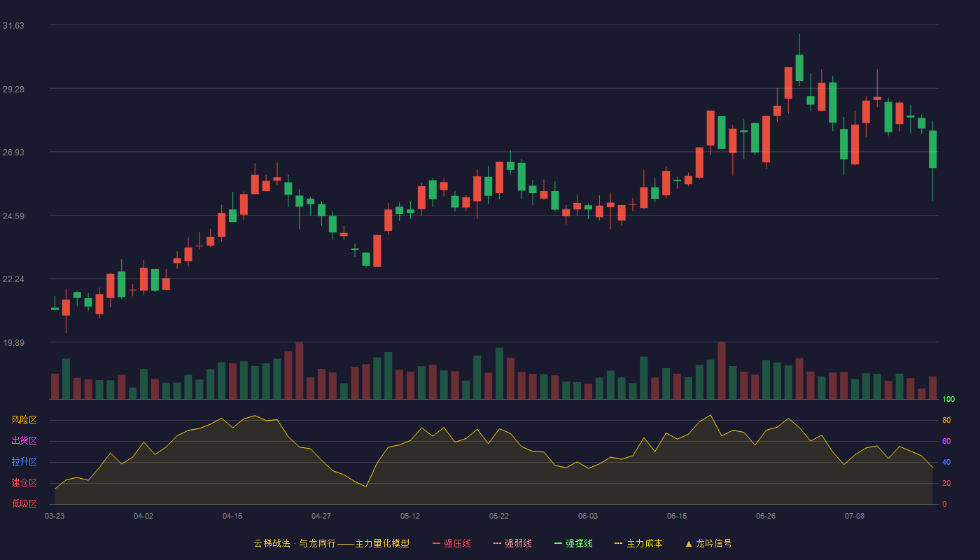Click the 07-08 date axis label

(855, 516)
